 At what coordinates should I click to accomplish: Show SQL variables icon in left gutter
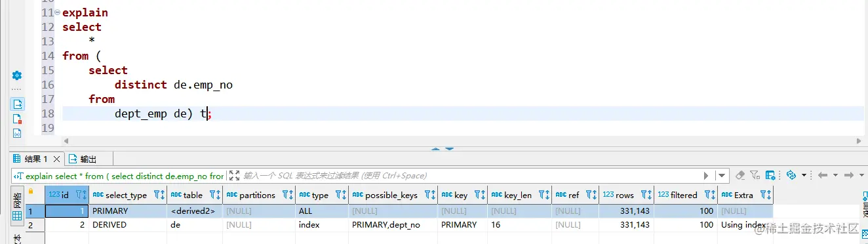coord(17,133)
